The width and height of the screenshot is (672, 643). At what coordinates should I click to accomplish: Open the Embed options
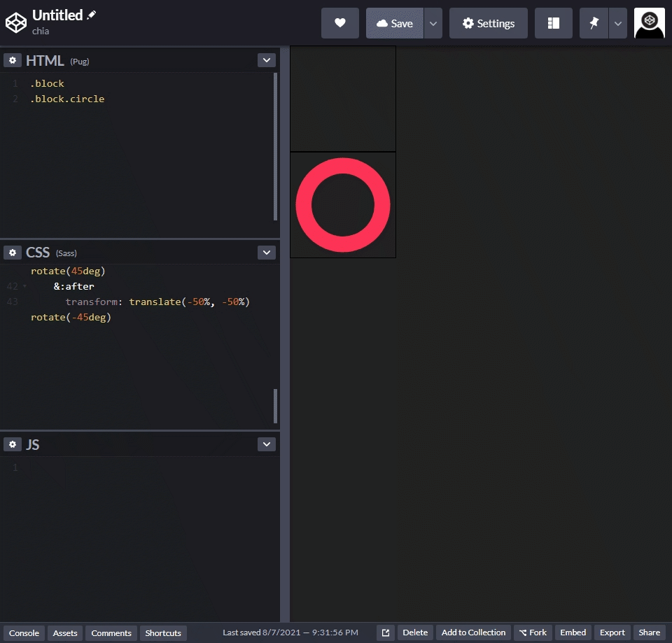point(573,633)
